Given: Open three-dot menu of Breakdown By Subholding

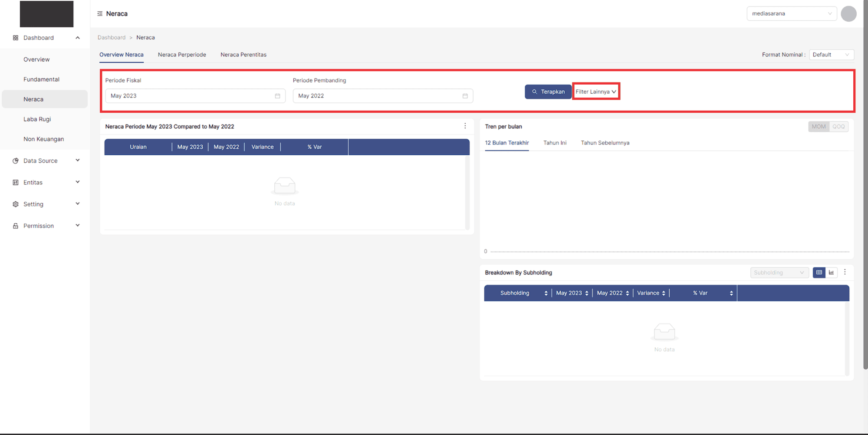Looking at the screenshot, I should click(845, 272).
